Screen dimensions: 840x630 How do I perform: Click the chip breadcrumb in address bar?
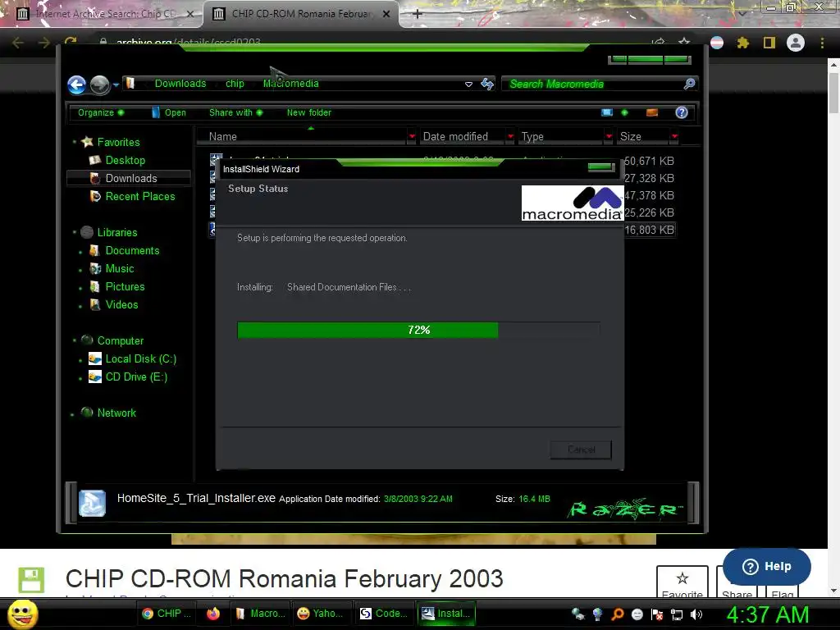[x=235, y=84]
